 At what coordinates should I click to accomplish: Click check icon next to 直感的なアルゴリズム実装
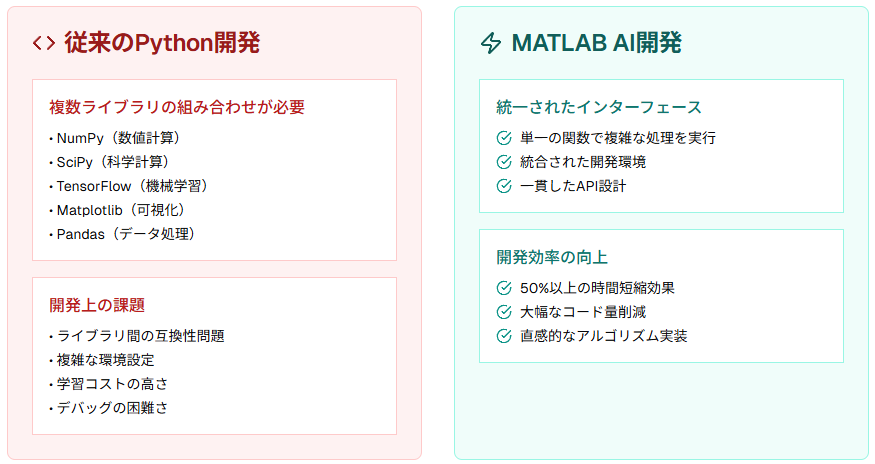point(504,336)
